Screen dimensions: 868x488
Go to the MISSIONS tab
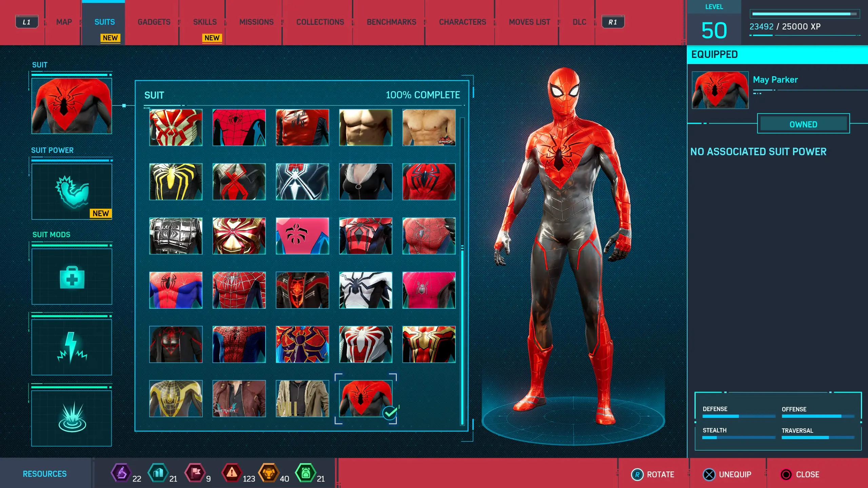(x=256, y=22)
